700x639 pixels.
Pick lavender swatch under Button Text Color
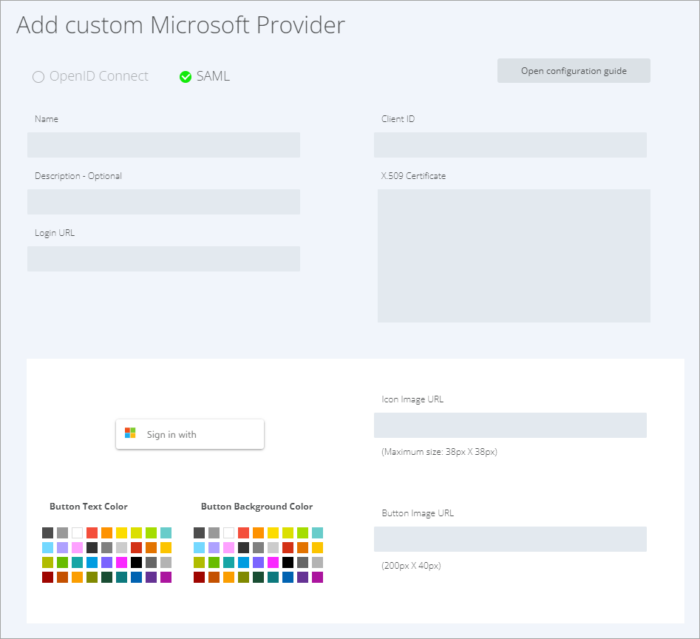click(x=62, y=547)
